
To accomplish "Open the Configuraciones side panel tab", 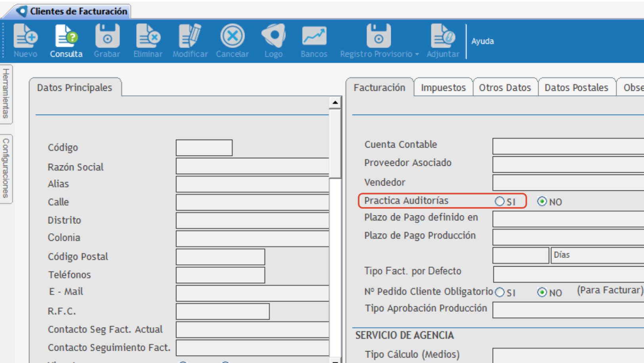I will point(6,169).
